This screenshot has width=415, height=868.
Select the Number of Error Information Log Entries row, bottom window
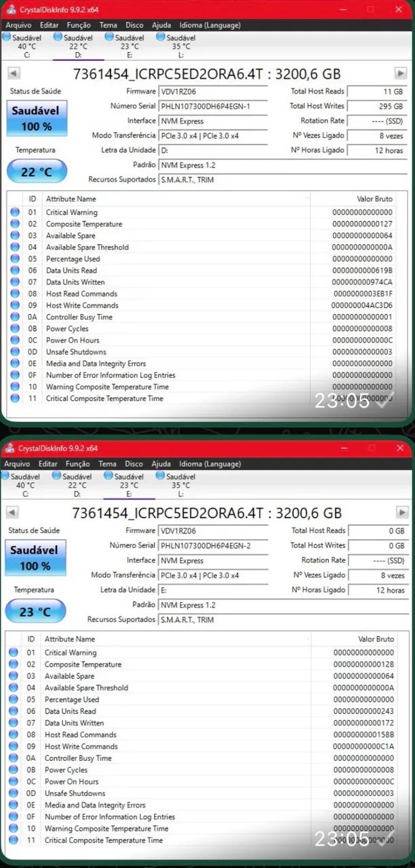pos(201,817)
